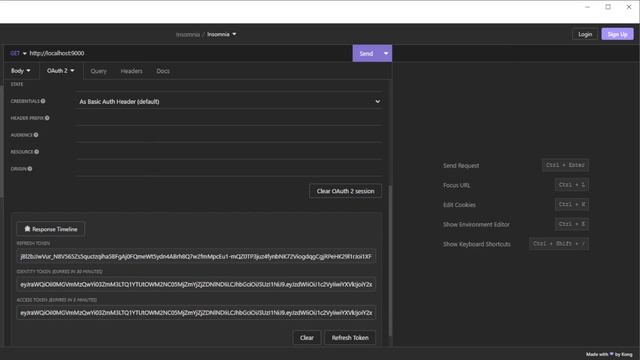Screen dimensions: 640x360
Task: Click the Response Timeline bug icon
Action: point(27,229)
